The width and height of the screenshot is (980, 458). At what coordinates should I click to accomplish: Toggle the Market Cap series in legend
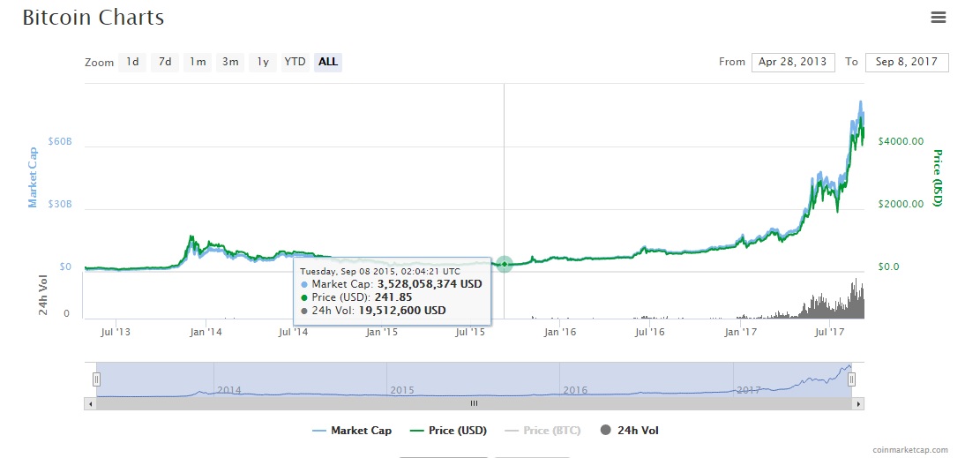click(352, 431)
